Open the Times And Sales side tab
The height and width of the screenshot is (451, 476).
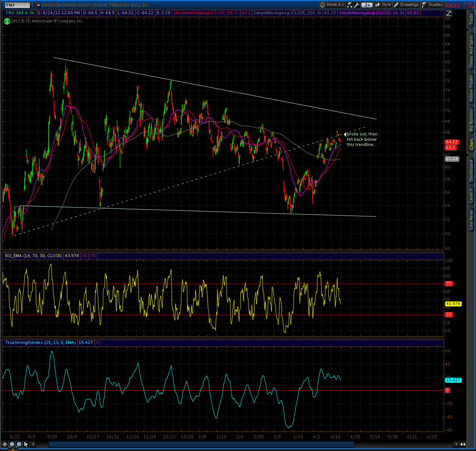(x=471, y=51)
